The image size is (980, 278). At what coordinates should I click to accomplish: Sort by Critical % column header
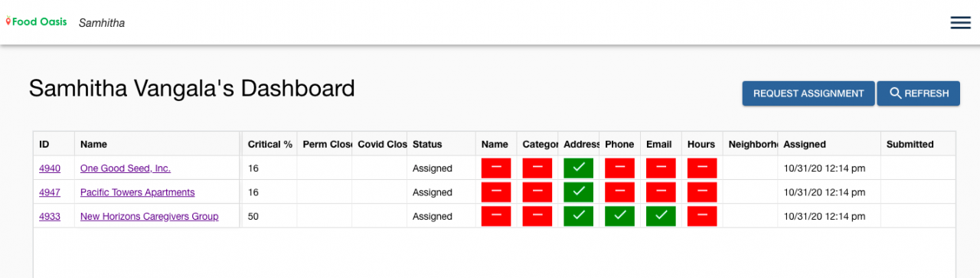click(269, 144)
